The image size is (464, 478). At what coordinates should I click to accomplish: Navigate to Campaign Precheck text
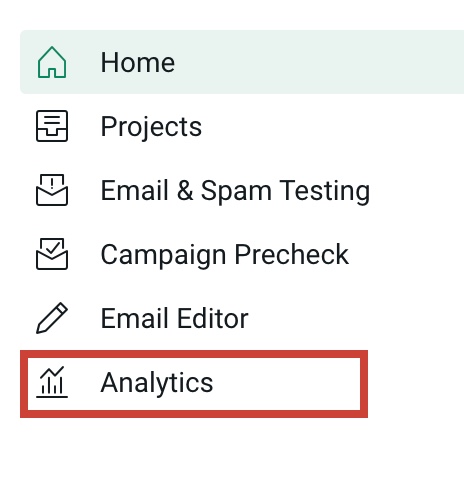tap(225, 255)
